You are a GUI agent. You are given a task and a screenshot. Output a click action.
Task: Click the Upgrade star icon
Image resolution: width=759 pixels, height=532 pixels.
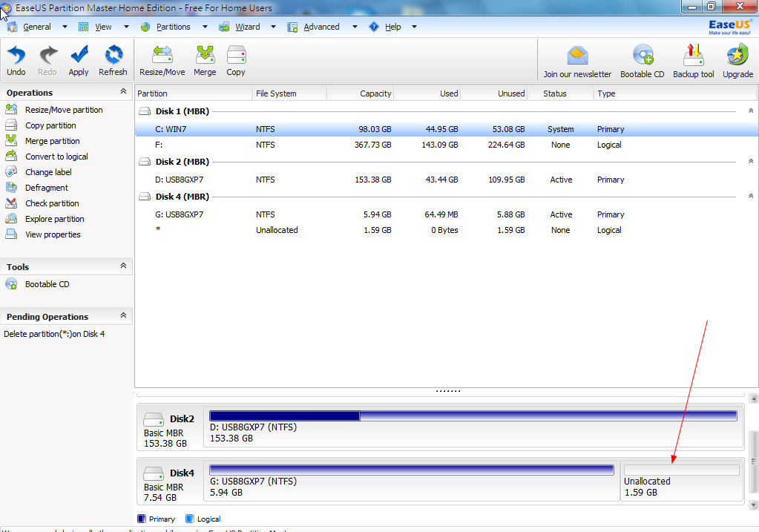click(737, 55)
